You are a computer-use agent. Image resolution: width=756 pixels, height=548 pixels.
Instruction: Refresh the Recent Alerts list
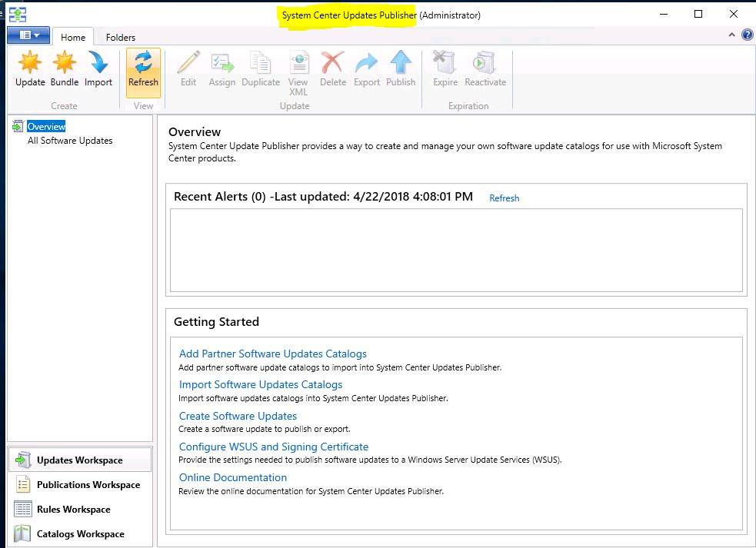[504, 198]
